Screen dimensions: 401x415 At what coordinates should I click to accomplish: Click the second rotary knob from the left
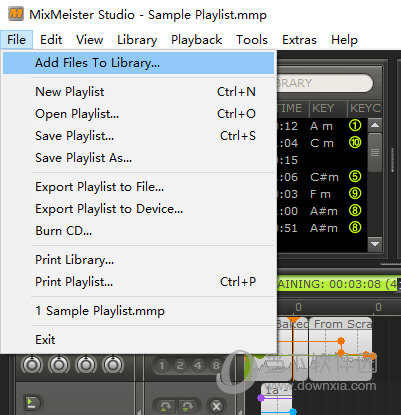pos(59,365)
